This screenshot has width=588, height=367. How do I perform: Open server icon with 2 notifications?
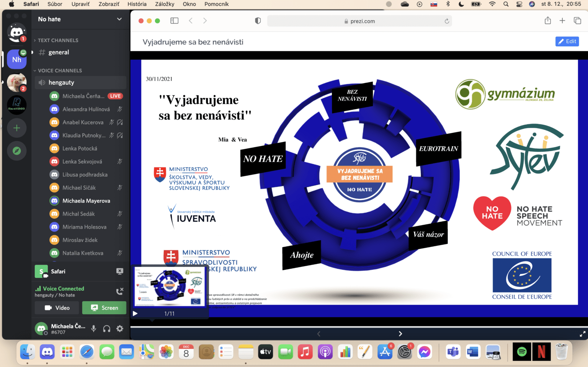tap(16, 82)
